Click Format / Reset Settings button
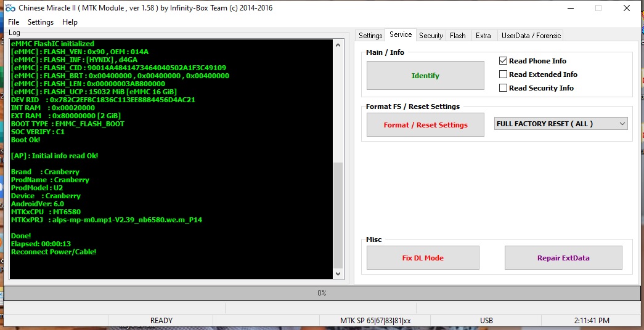644x330 pixels. pyautogui.click(x=425, y=125)
